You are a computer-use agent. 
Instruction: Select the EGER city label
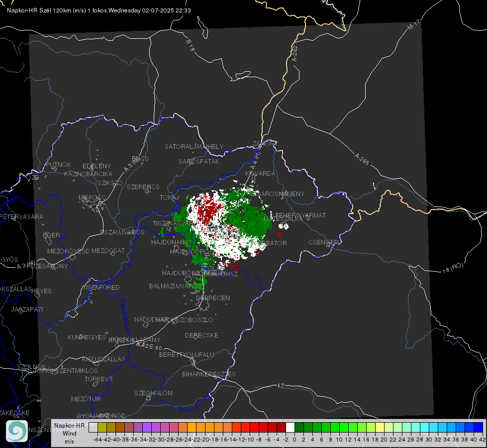click(x=51, y=235)
